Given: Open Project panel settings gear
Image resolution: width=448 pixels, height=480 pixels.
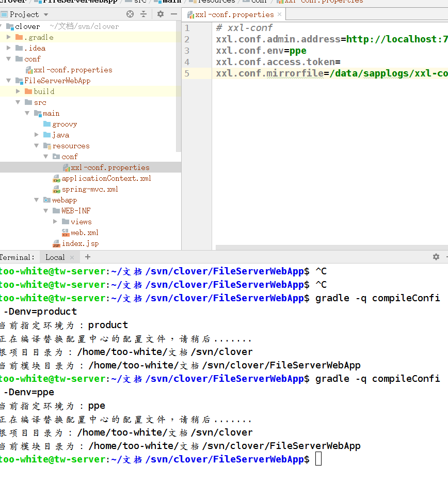Looking at the screenshot, I should tap(160, 14).
